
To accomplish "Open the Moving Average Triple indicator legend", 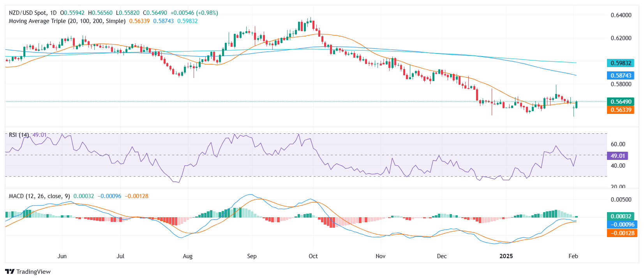I will 67,21.
